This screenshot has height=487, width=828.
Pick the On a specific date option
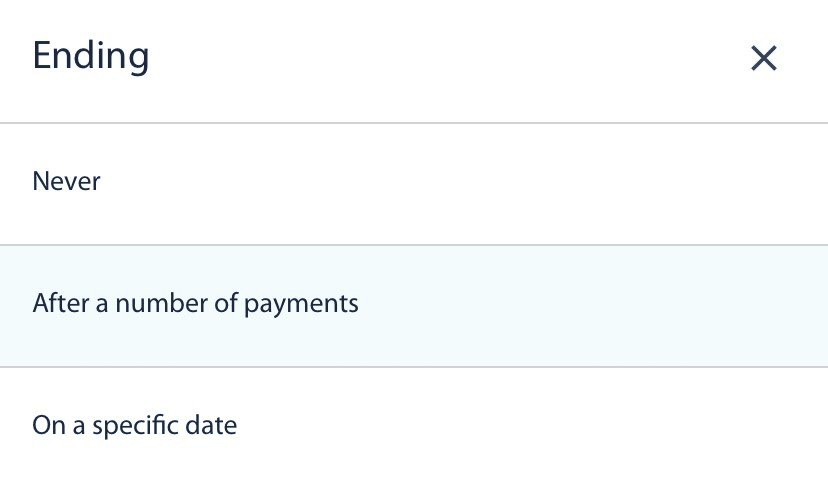tap(135, 426)
